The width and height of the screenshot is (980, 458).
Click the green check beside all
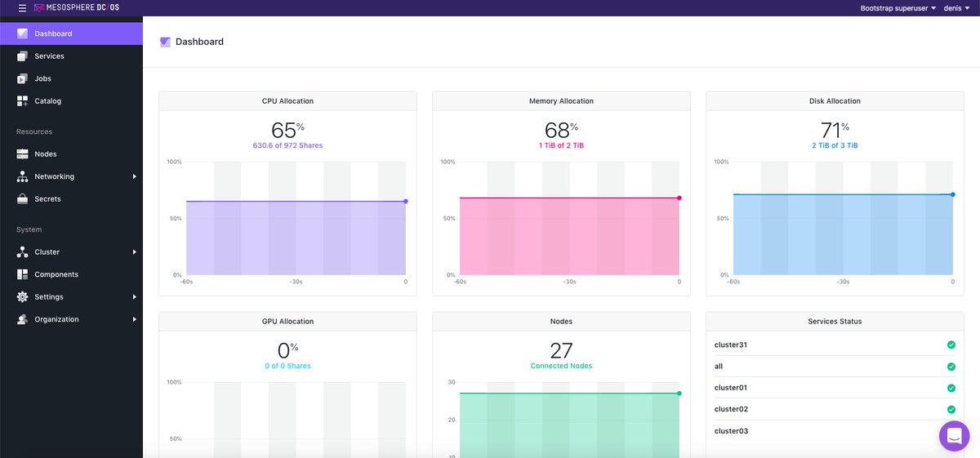951,367
